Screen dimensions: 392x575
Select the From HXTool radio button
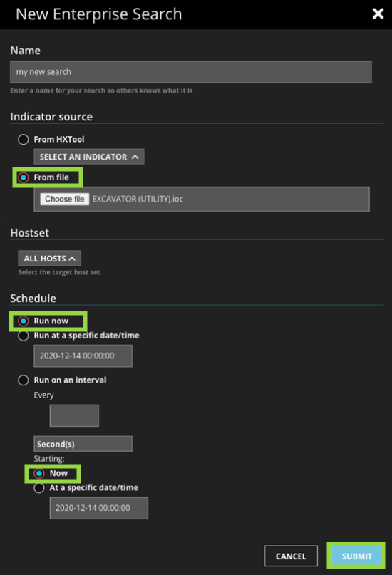pyautogui.click(x=24, y=140)
